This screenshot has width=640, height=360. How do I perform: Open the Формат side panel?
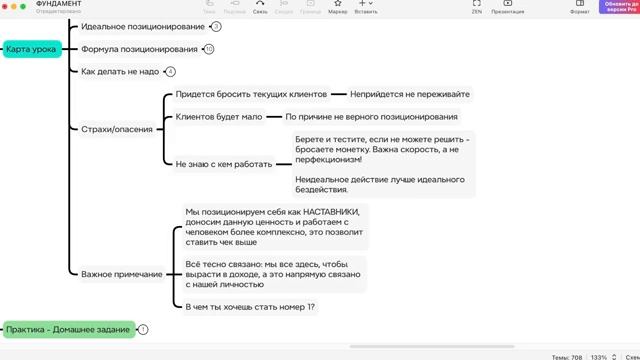[580, 3]
